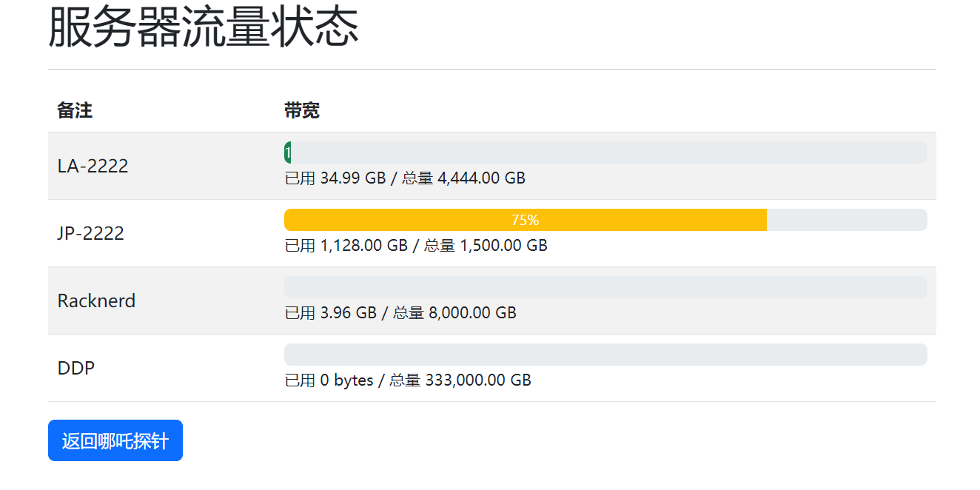Click the green fill on LA-2222 progress bar

[287, 152]
